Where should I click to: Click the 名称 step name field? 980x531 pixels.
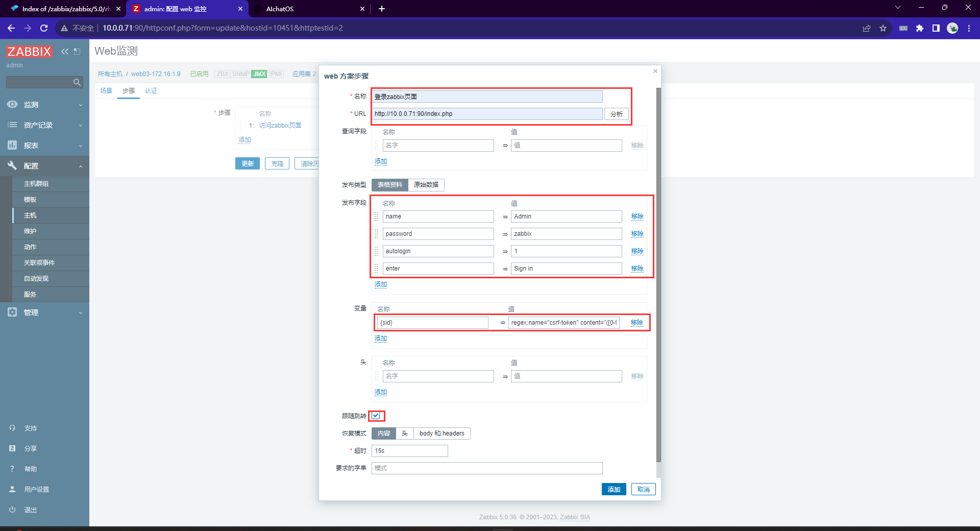coord(487,96)
